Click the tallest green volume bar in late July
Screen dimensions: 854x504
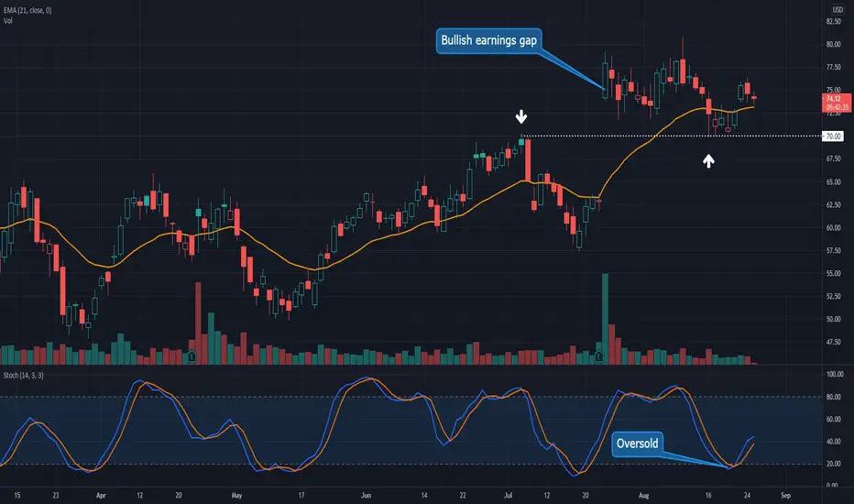(x=605, y=319)
